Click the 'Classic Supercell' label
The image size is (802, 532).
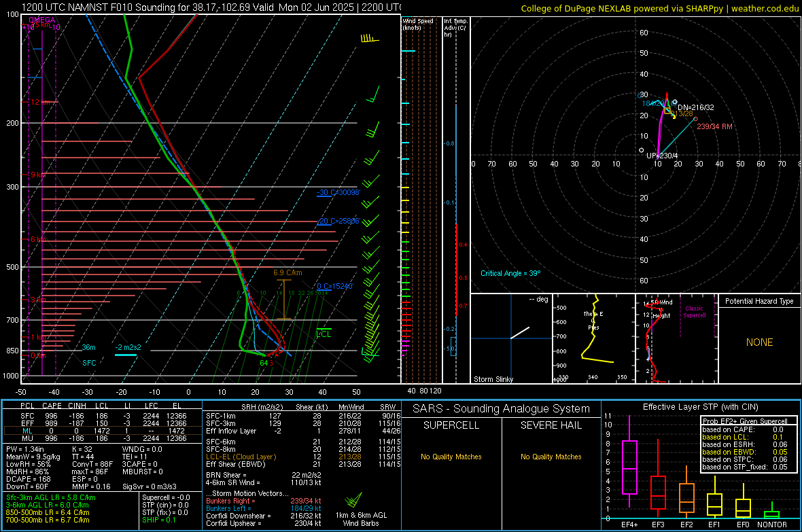(694, 312)
